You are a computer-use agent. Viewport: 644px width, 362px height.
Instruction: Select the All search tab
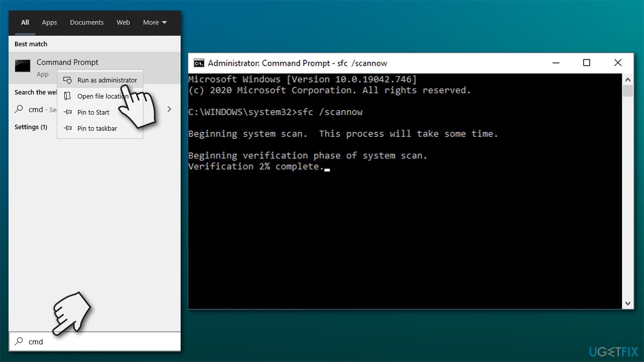pos(25,23)
